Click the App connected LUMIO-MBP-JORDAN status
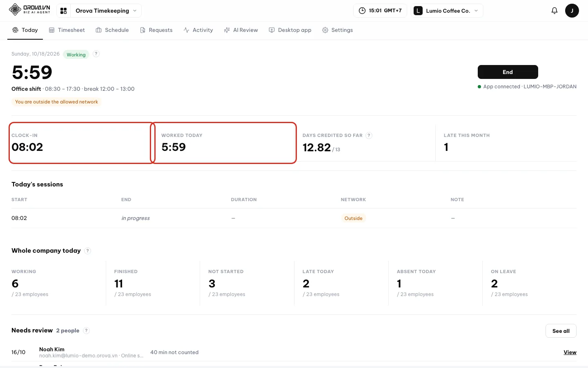The height and width of the screenshot is (368, 588). click(x=527, y=87)
